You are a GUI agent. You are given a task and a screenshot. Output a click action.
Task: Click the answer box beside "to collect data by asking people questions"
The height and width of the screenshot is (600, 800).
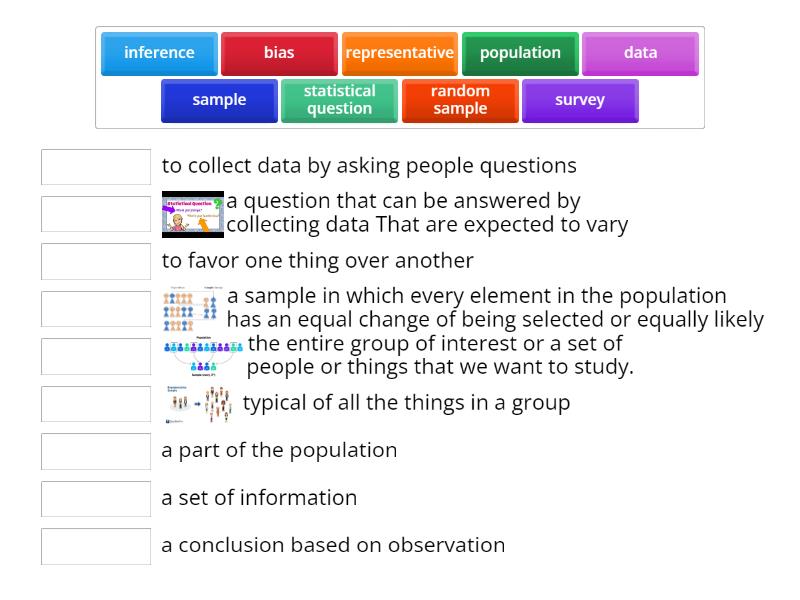click(x=94, y=166)
